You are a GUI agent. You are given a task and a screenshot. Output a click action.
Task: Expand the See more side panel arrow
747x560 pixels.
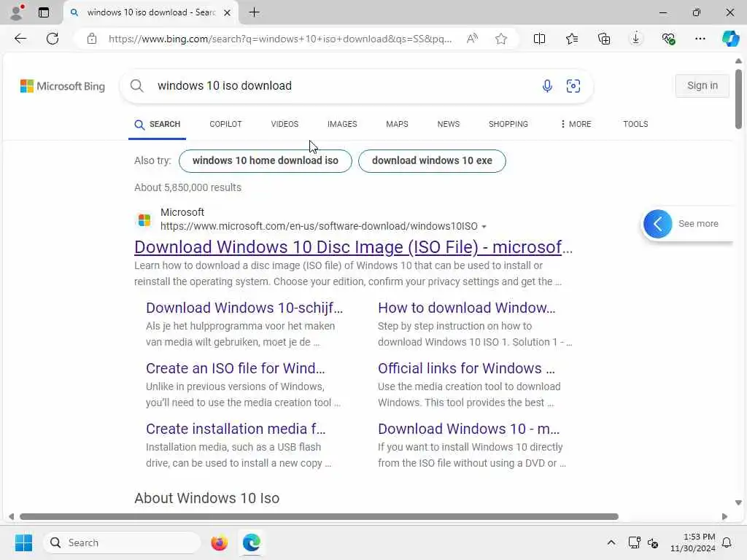[x=657, y=224]
